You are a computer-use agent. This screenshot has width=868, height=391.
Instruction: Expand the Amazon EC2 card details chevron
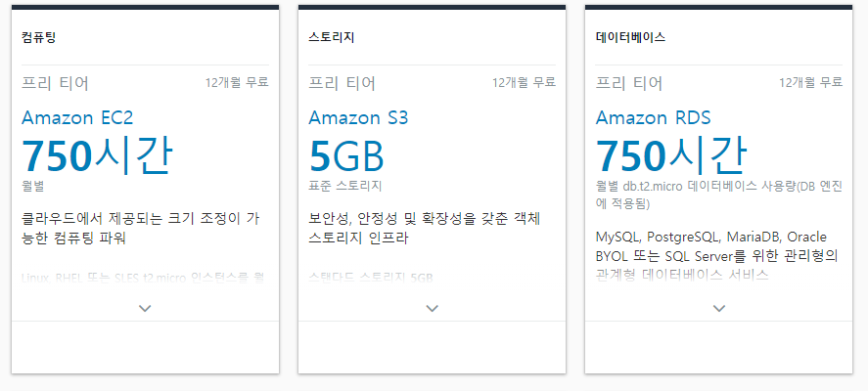(145, 309)
